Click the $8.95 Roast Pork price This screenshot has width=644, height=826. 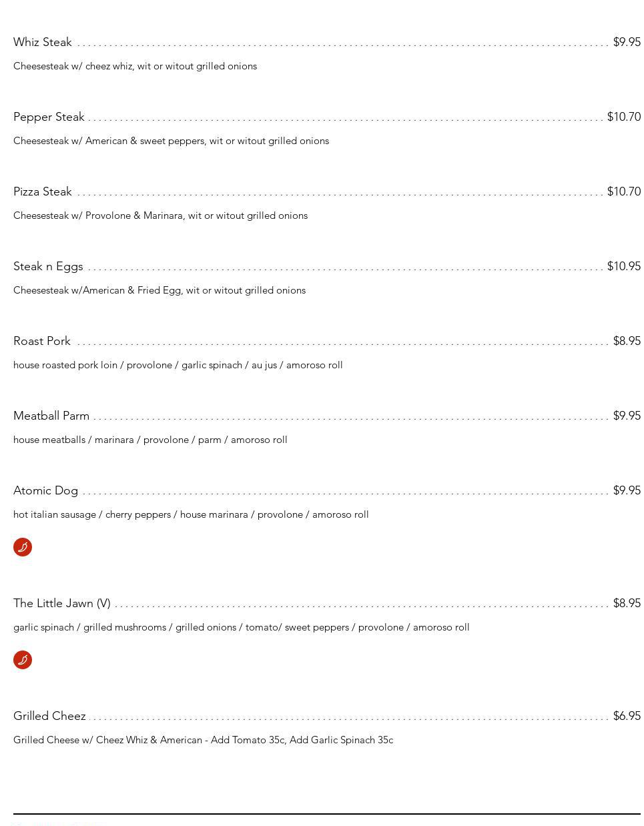coord(627,341)
